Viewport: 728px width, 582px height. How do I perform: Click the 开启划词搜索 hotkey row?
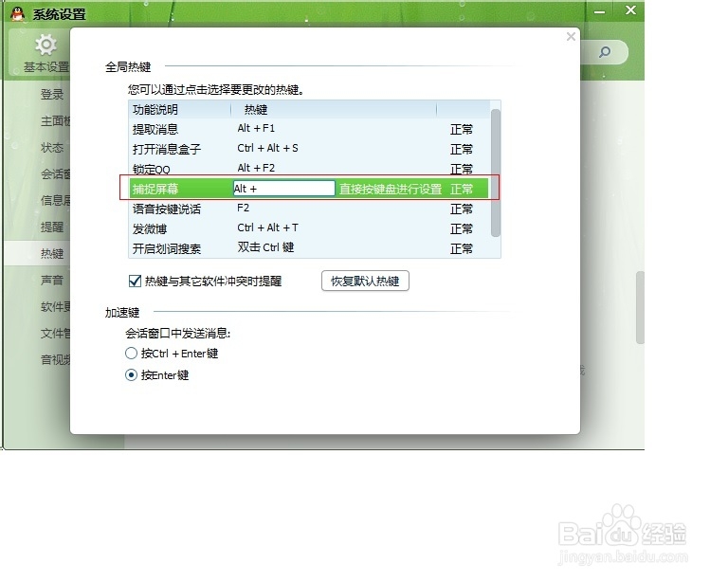[x=309, y=248]
